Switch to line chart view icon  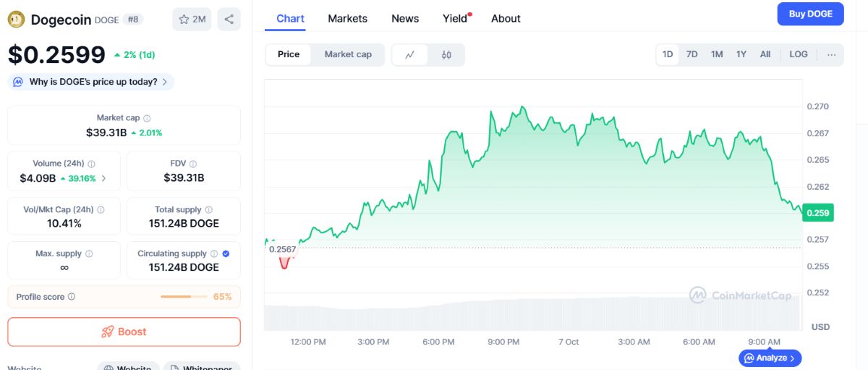click(410, 54)
